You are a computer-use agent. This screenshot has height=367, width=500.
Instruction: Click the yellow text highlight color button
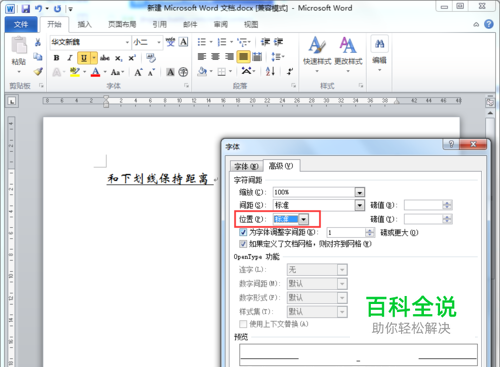click(x=75, y=72)
